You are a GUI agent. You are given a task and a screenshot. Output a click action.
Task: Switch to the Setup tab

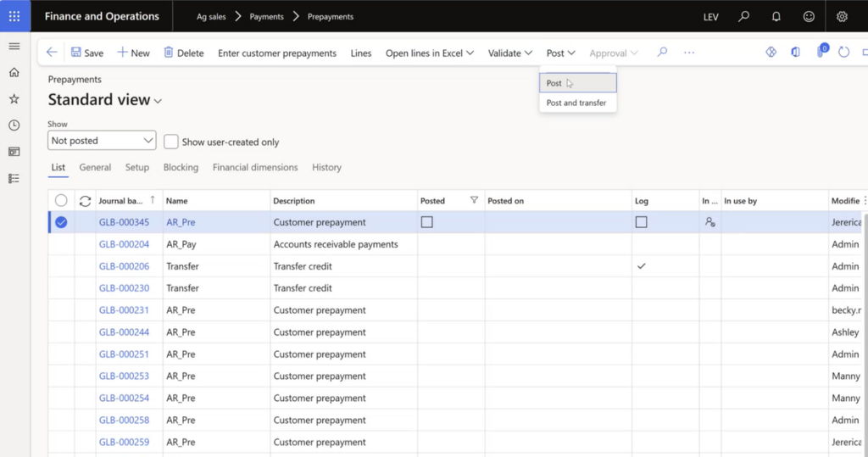pos(136,167)
